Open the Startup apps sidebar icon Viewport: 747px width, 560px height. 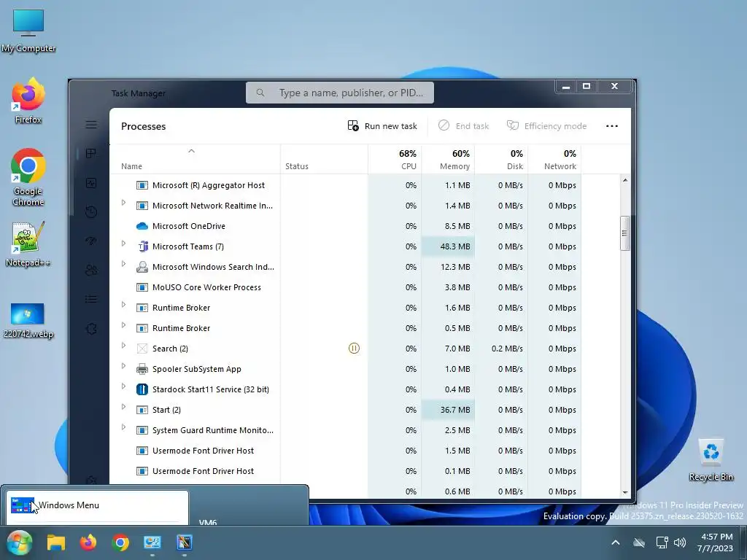pos(91,241)
